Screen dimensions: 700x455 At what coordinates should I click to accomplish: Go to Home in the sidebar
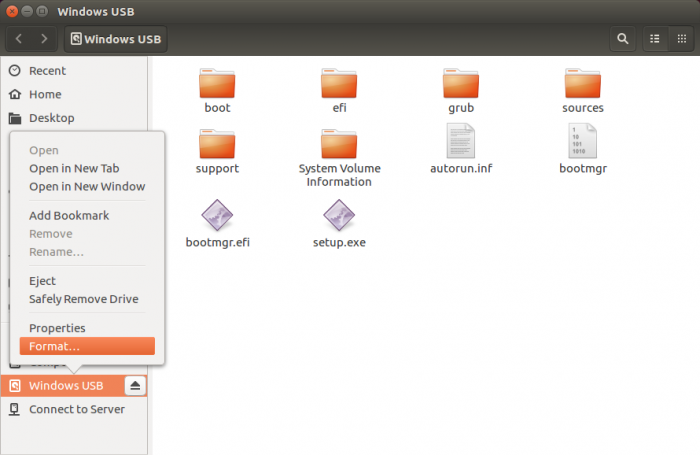45,94
